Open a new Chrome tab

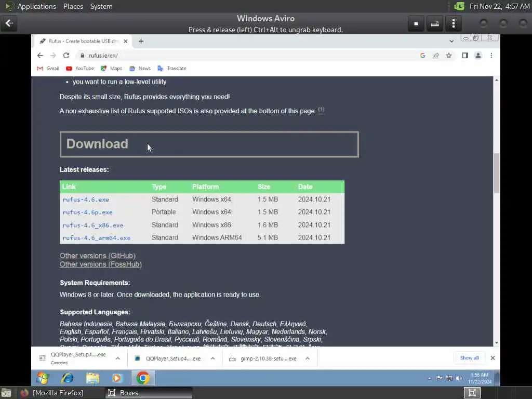141,41
